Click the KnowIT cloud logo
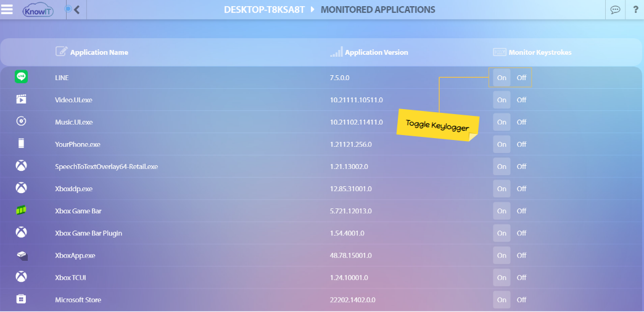Screen dimensions: 644x312 [x=36, y=9]
